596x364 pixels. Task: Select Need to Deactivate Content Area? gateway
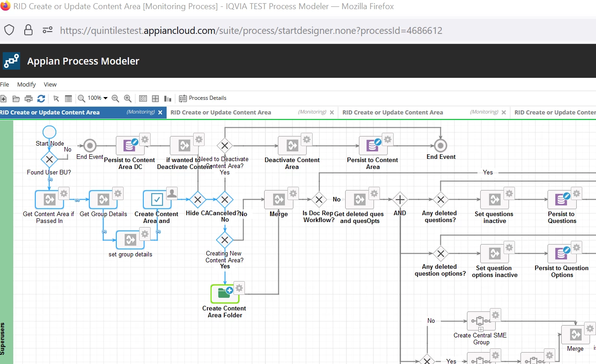pyautogui.click(x=224, y=146)
